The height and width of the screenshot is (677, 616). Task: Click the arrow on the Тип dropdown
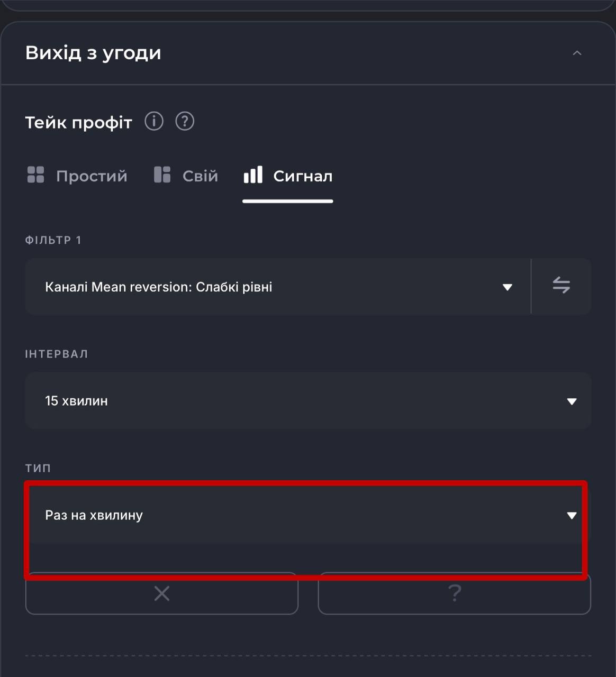coord(572,516)
